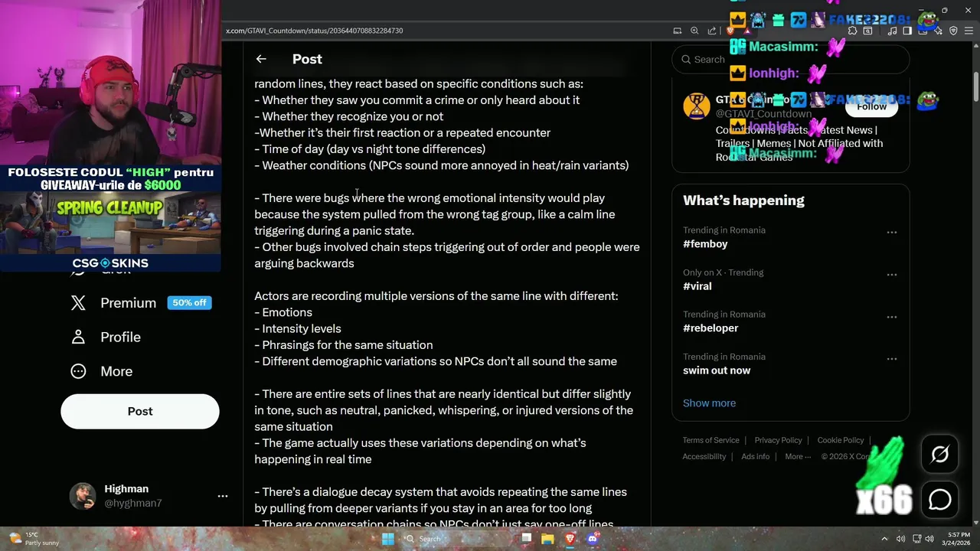Open the browser extensions puzzle icon
The width and height of the screenshot is (980, 551).
coord(852,31)
